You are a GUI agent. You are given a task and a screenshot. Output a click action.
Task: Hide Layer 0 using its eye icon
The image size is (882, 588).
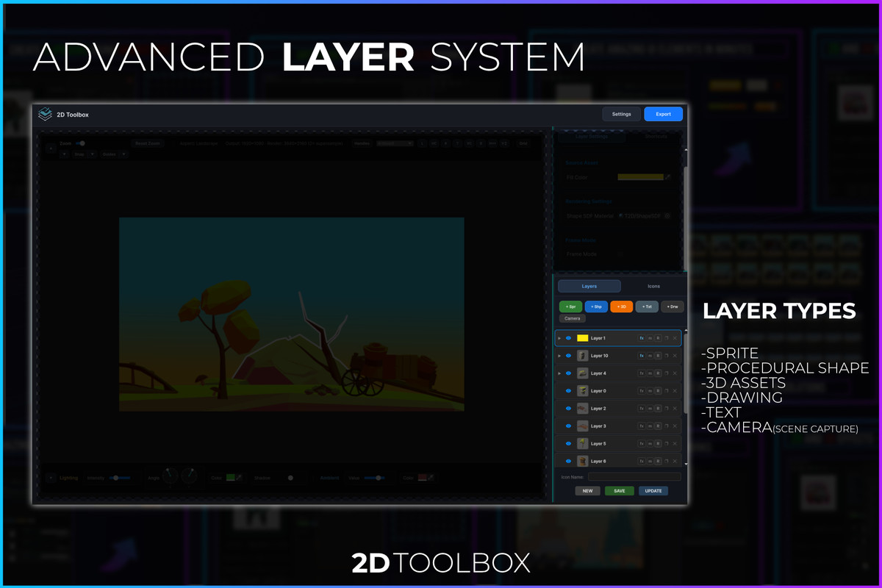(x=568, y=391)
